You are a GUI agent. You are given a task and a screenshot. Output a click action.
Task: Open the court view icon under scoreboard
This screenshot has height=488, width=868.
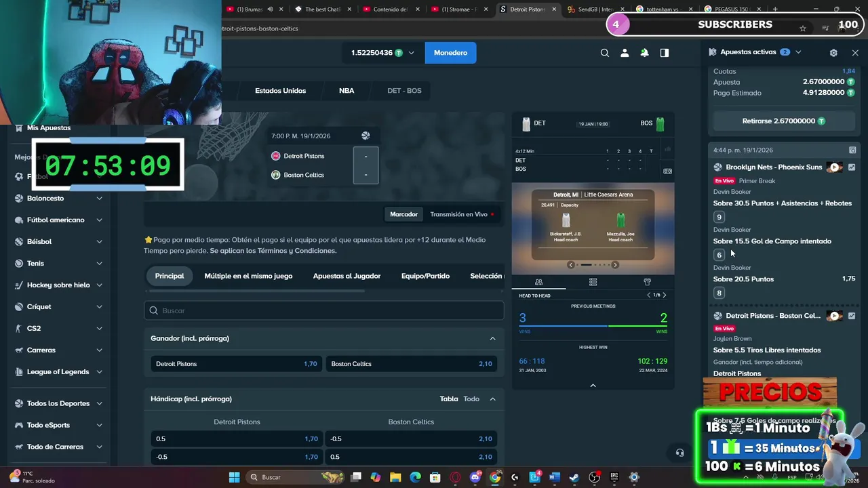pyautogui.click(x=667, y=171)
